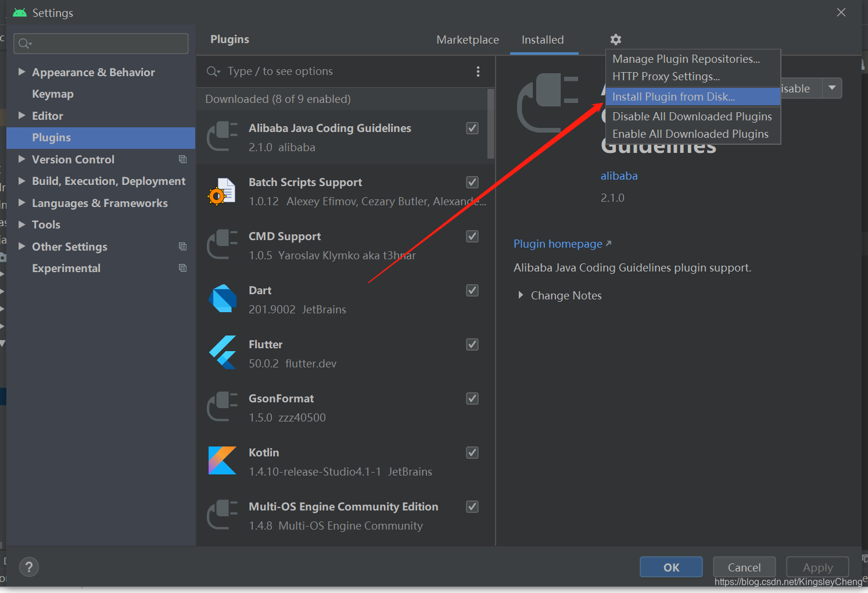868x593 pixels.
Task: Click the CMD Support plugin icon
Action: [222, 245]
